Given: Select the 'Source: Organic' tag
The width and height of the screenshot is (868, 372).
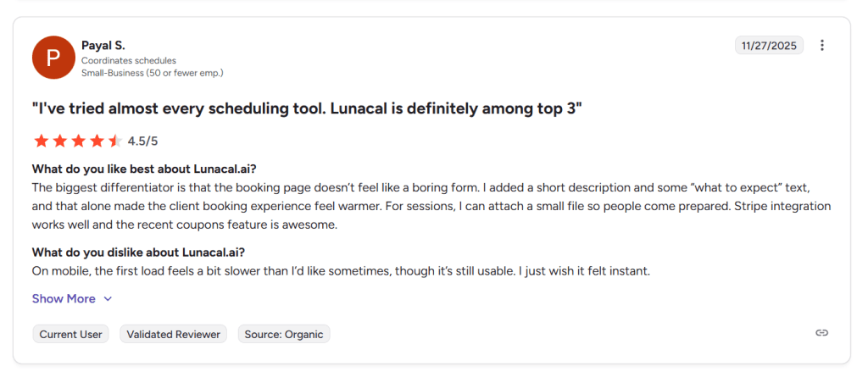Looking at the screenshot, I should 284,334.
